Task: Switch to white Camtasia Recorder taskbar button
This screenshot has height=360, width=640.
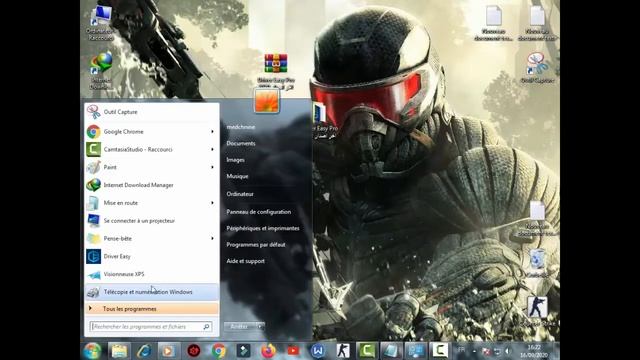Action: coord(440,351)
